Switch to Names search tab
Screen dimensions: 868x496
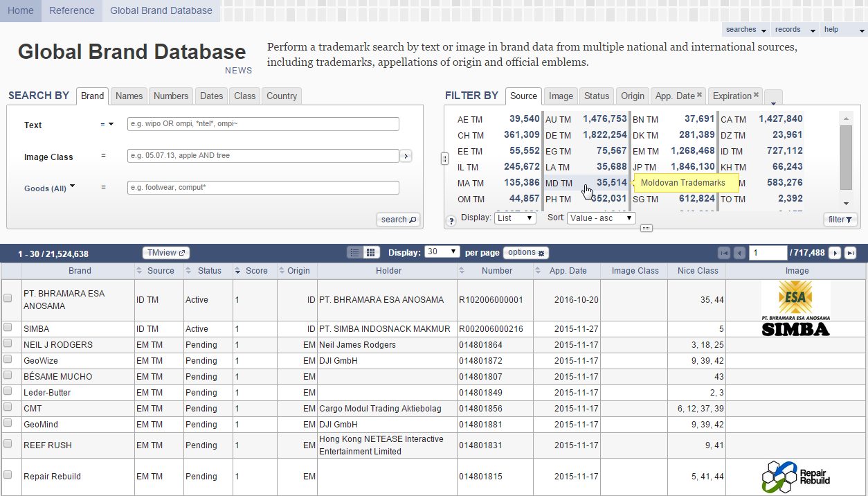coord(129,96)
